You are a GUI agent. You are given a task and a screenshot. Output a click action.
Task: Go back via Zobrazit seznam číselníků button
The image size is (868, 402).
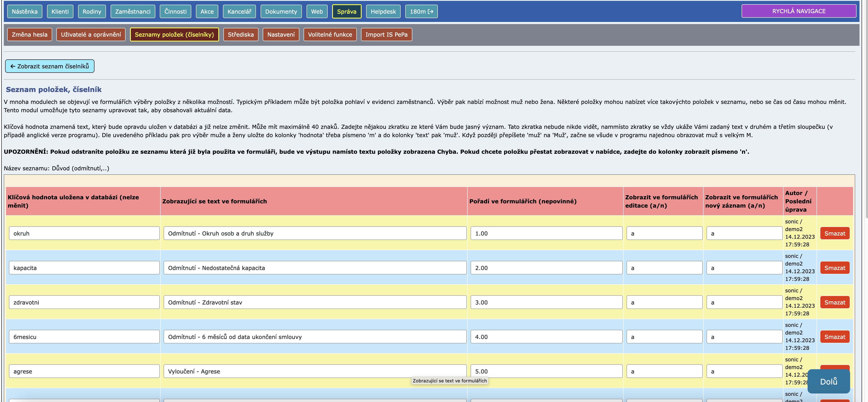pos(50,66)
